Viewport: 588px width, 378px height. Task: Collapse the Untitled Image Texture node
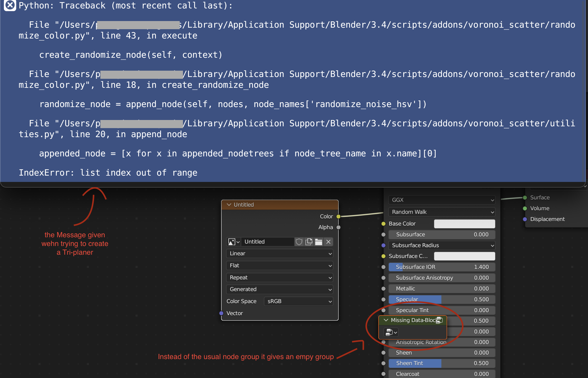tap(230, 204)
